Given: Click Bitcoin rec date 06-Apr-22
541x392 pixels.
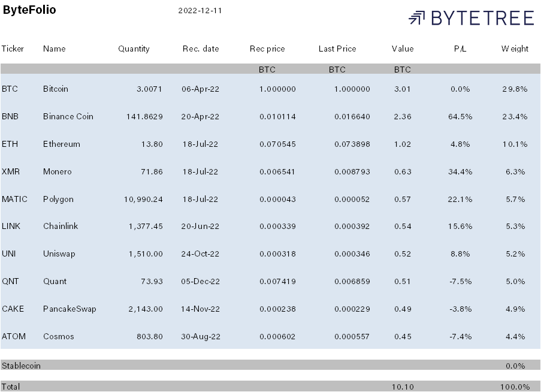Looking at the screenshot, I should [201, 89].
